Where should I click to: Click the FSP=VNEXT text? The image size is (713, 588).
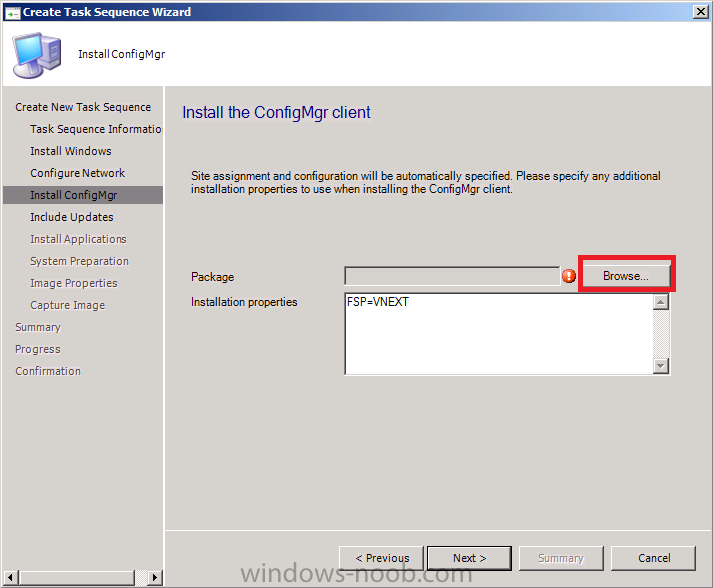[377, 302]
